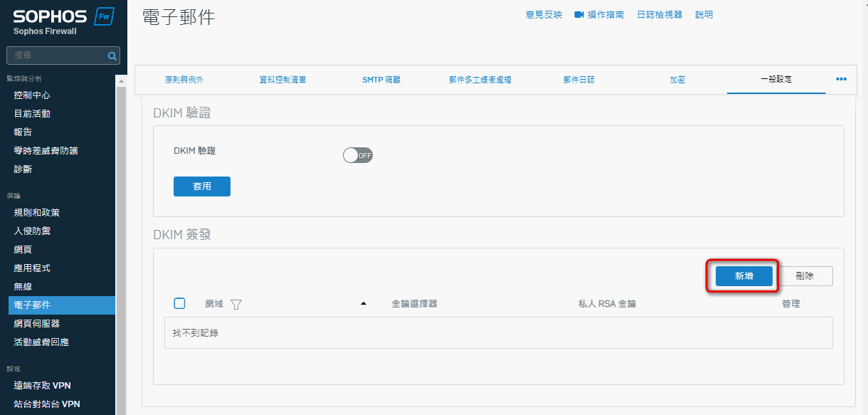The image size is (868, 415).
Task: Type in the sidebar 搜尋 search field
Action: point(57,56)
